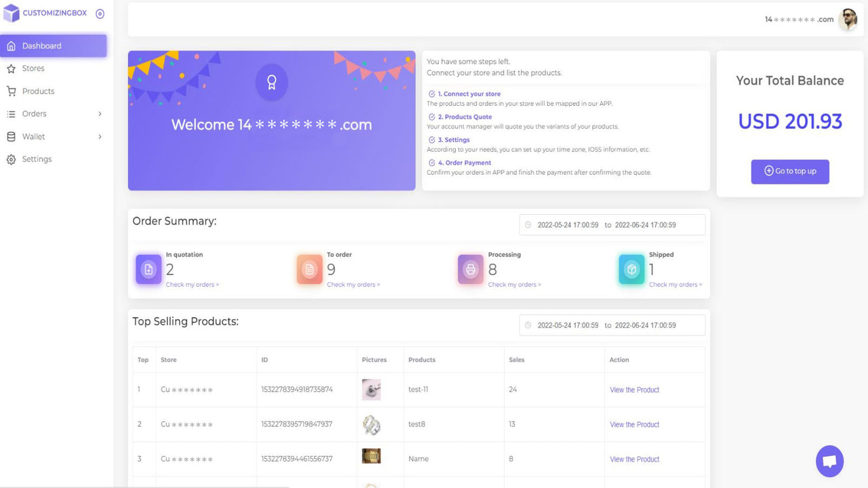868x488 pixels.
Task: Open the Top Selling Products date range selector
Action: 610,325
